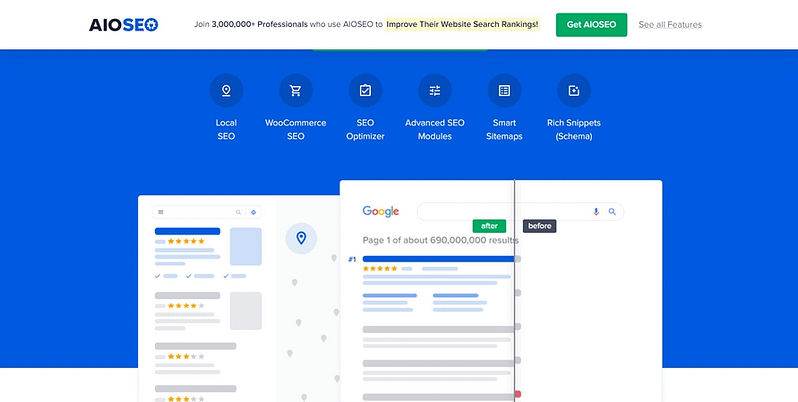Select the Local SEO pin icon

pyautogui.click(x=226, y=91)
